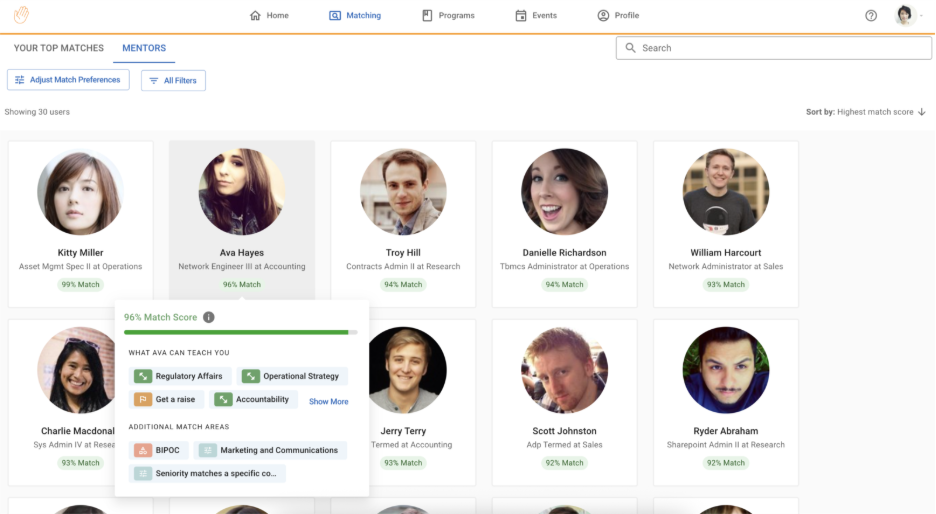Open Kitty Miller's profile photo

click(81, 192)
